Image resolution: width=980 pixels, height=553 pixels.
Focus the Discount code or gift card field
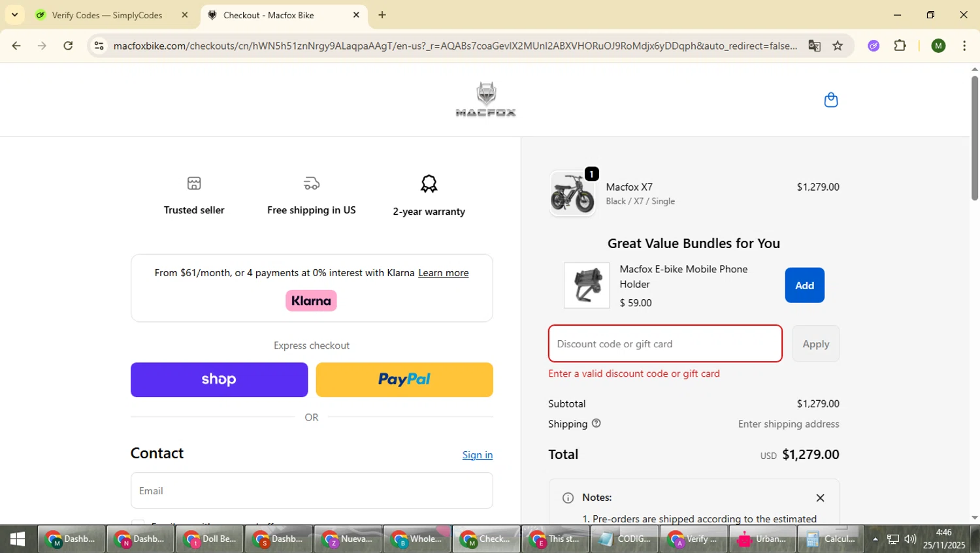[x=665, y=344]
